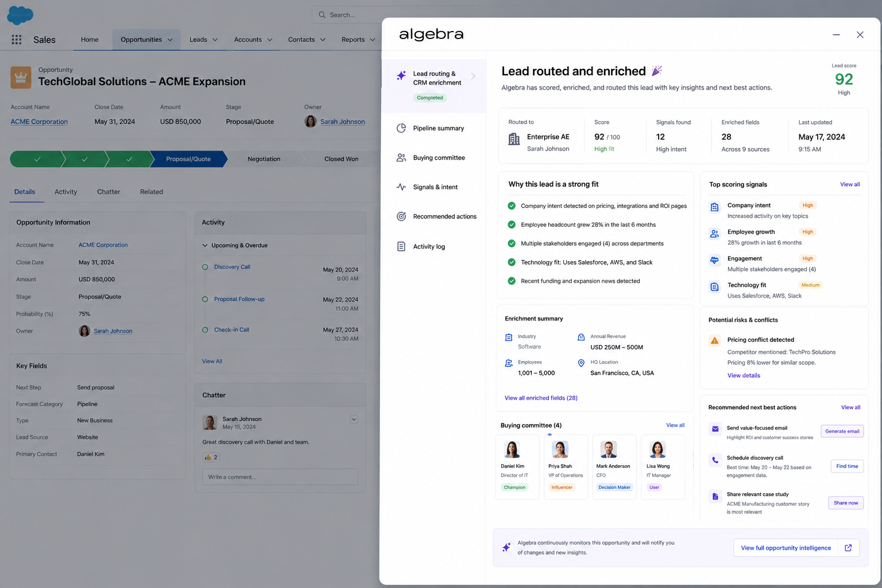Open the Salesforce app launcher grid
882x588 pixels.
(17, 40)
